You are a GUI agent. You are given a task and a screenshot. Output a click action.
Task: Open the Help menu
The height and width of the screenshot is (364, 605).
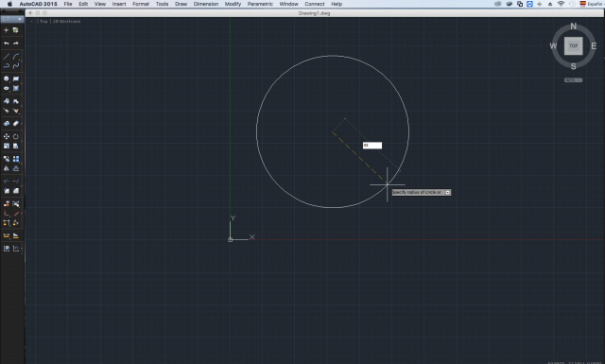tap(337, 4)
